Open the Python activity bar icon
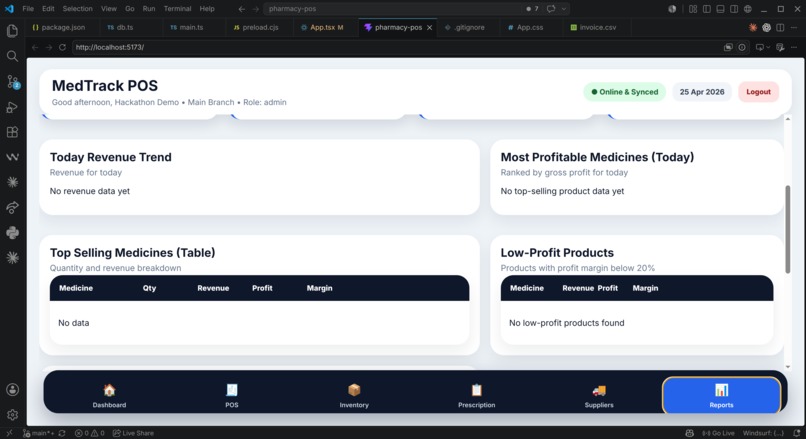This screenshot has width=806, height=439. pyautogui.click(x=12, y=232)
